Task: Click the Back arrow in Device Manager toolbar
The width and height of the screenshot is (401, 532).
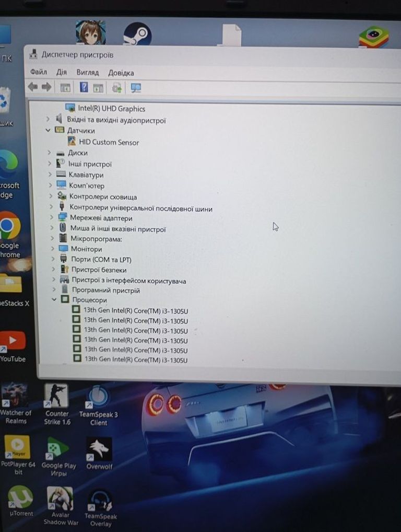Action: coord(33,87)
